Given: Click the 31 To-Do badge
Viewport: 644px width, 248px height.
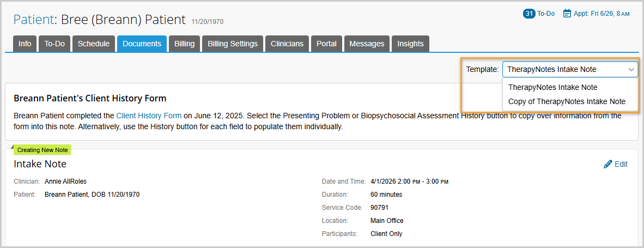Looking at the screenshot, I should [528, 14].
